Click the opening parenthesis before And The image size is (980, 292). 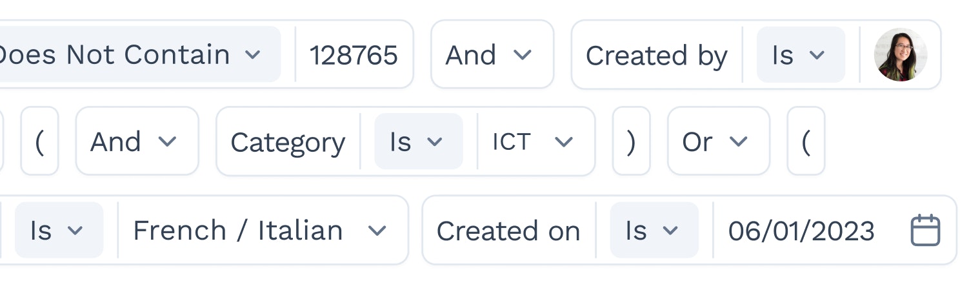(40, 141)
